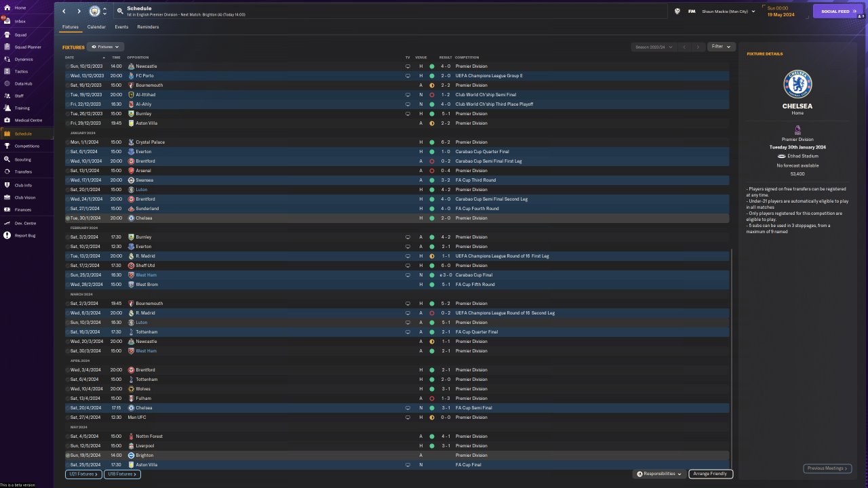Open the Filter dropdown
868x488 pixels.
tap(722, 47)
